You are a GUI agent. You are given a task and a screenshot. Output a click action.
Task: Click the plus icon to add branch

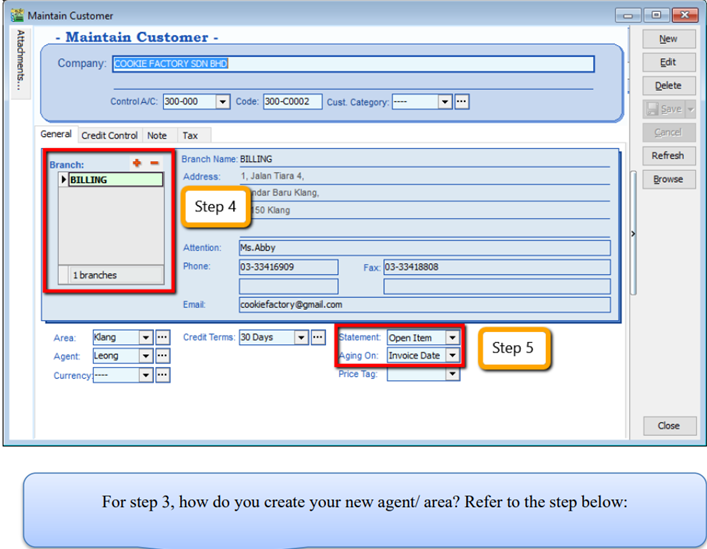coord(136,163)
